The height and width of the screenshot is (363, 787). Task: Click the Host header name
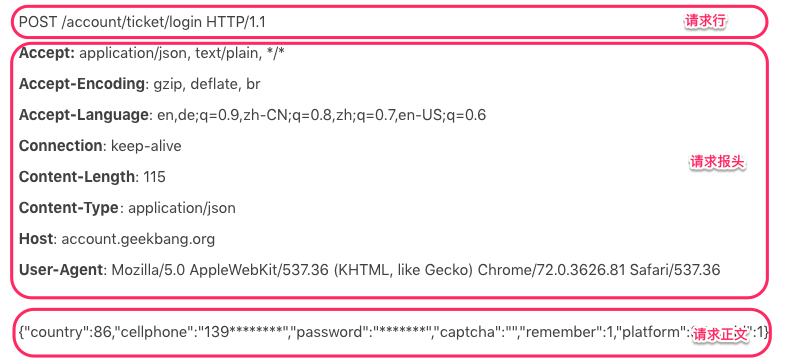[36, 239]
